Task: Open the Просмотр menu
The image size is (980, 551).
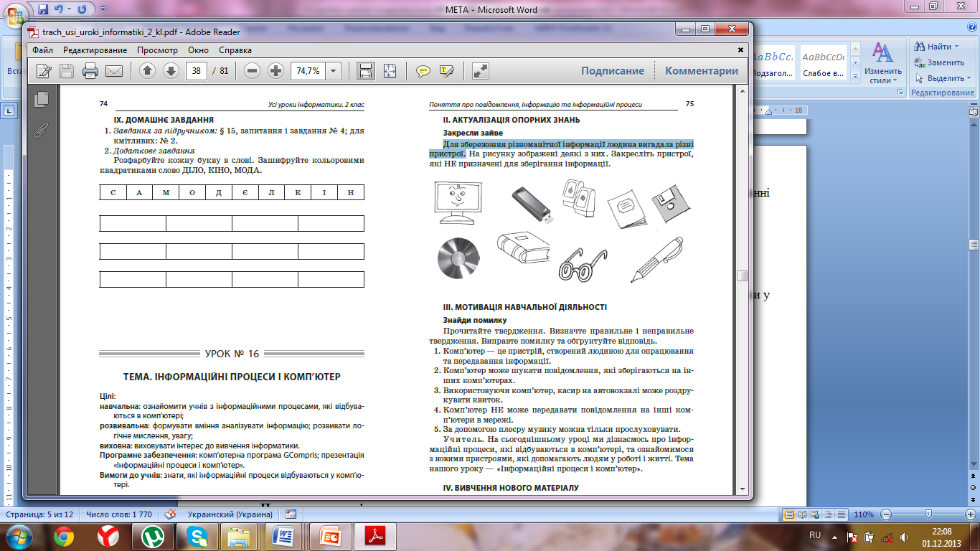Action: point(157,50)
